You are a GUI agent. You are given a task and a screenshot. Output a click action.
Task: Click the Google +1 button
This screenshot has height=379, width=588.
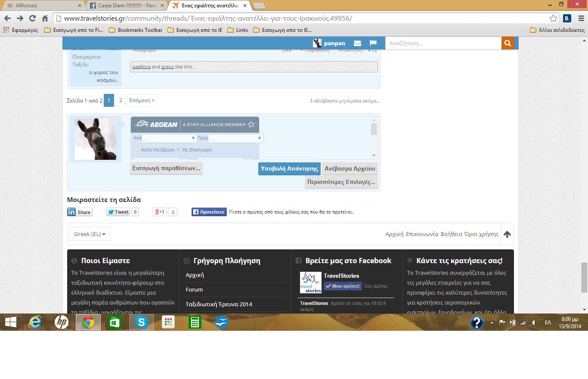pyautogui.click(x=160, y=212)
